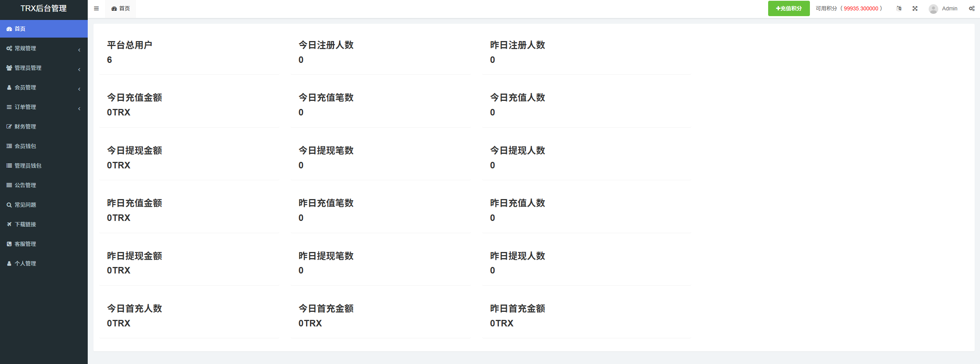Open 公告管理 in the sidebar
Screen dimensions: 980x364
(x=44, y=185)
